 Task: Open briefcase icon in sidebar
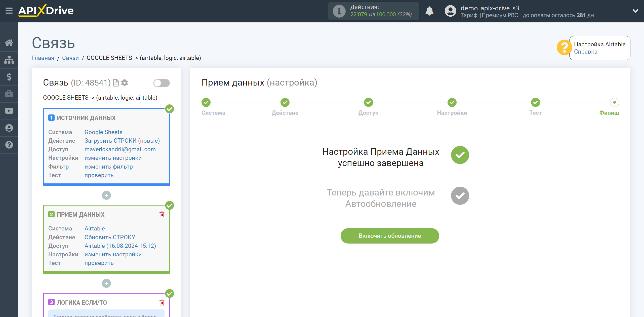coord(9,94)
